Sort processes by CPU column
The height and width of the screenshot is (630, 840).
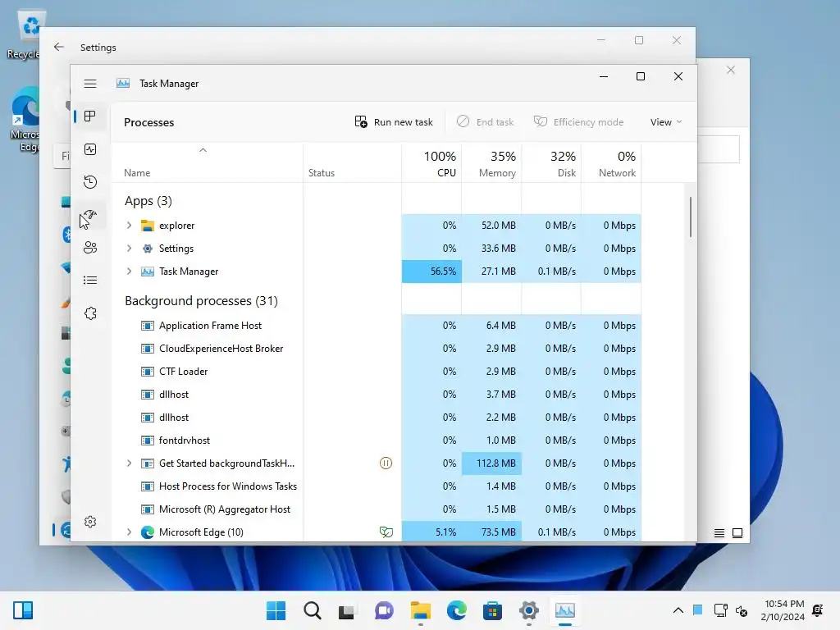coord(431,163)
